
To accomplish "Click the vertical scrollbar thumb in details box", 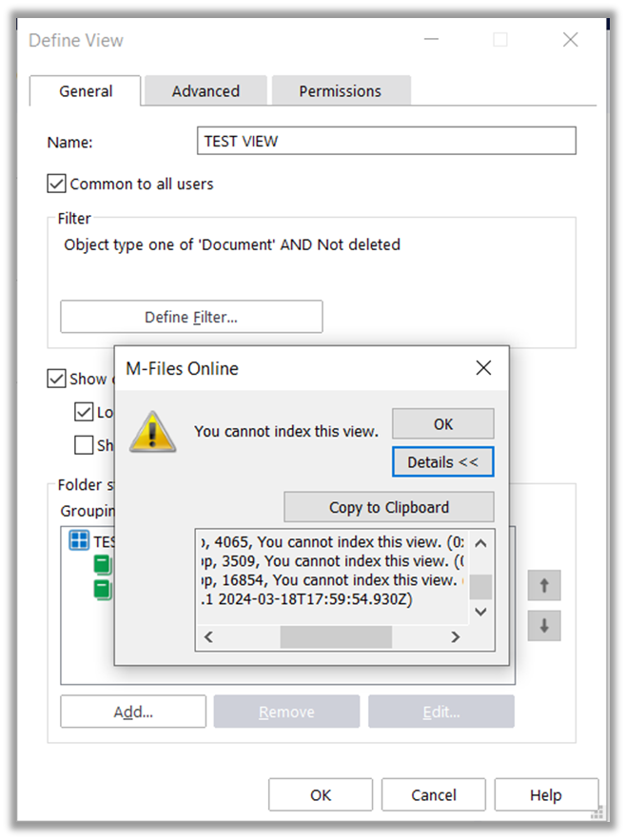I will click(x=480, y=587).
